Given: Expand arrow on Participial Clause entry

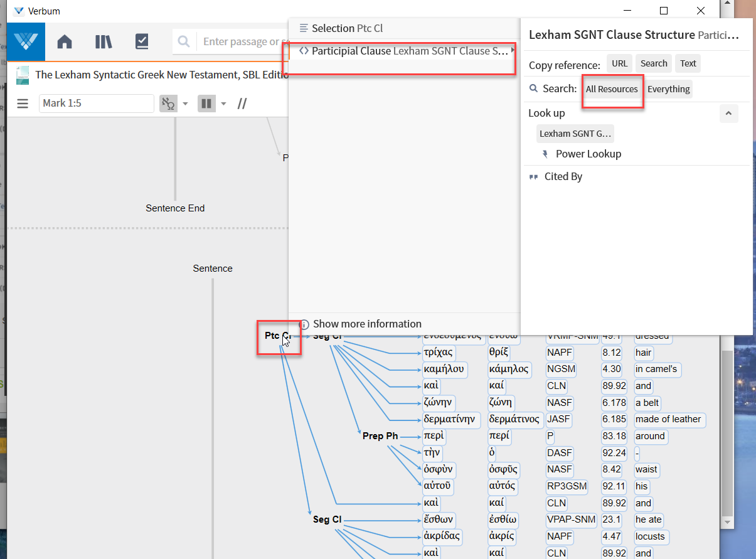Looking at the screenshot, I should 514,50.
